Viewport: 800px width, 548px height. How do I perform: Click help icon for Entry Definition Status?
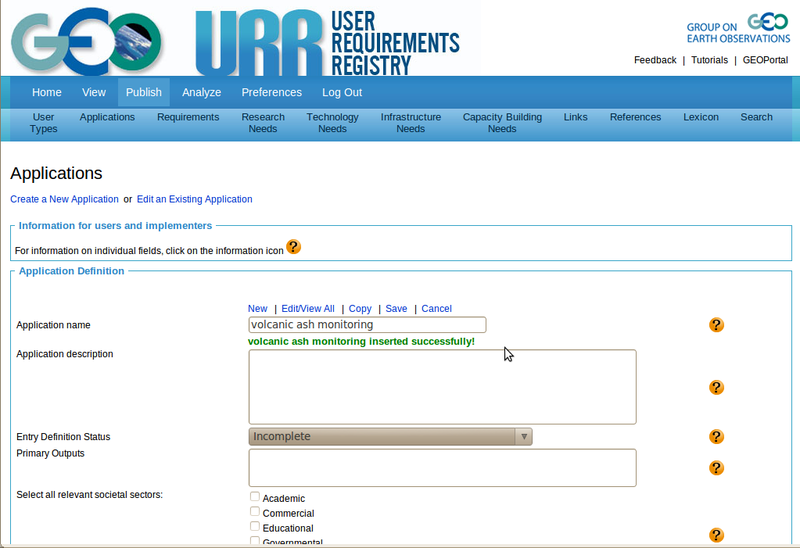point(716,436)
